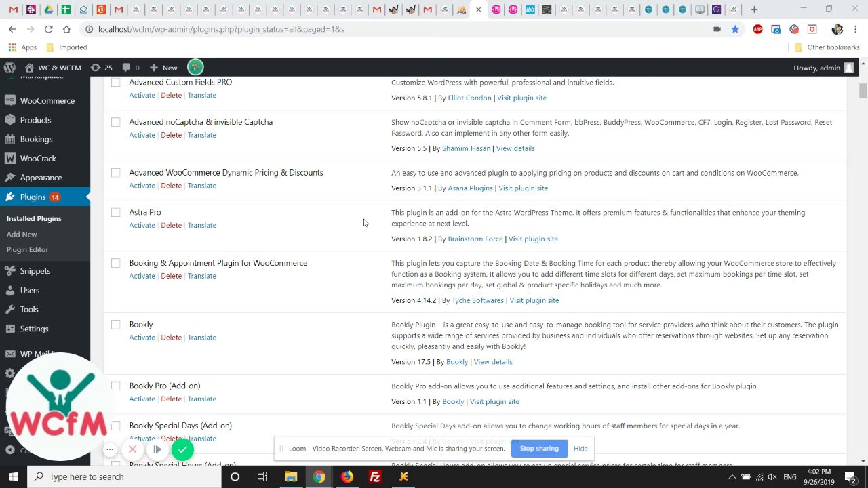Go to Installed Plugins submenu
The width and height of the screenshot is (868, 488).
click(34, 218)
